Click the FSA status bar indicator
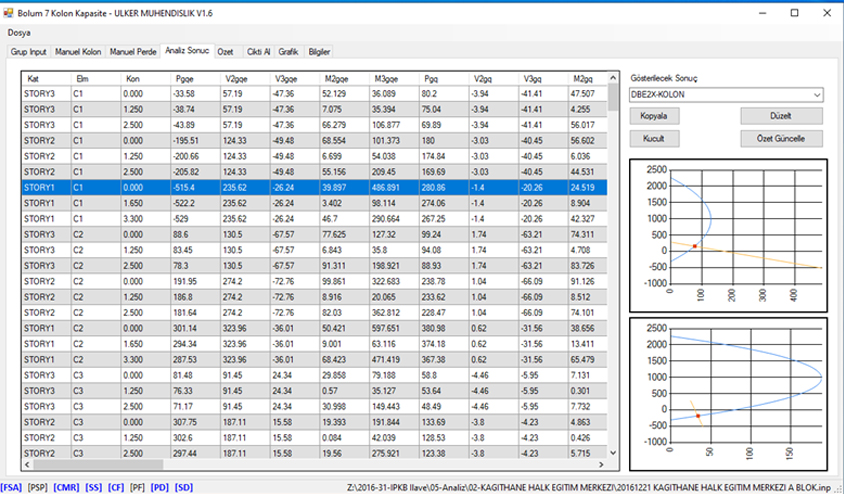The height and width of the screenshot is (494, 844). (11, 488)
